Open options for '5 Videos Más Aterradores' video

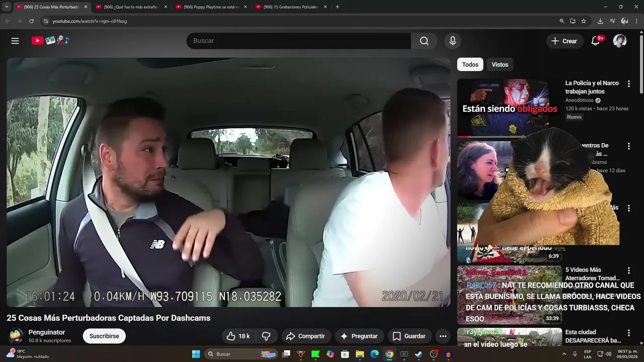628,270
